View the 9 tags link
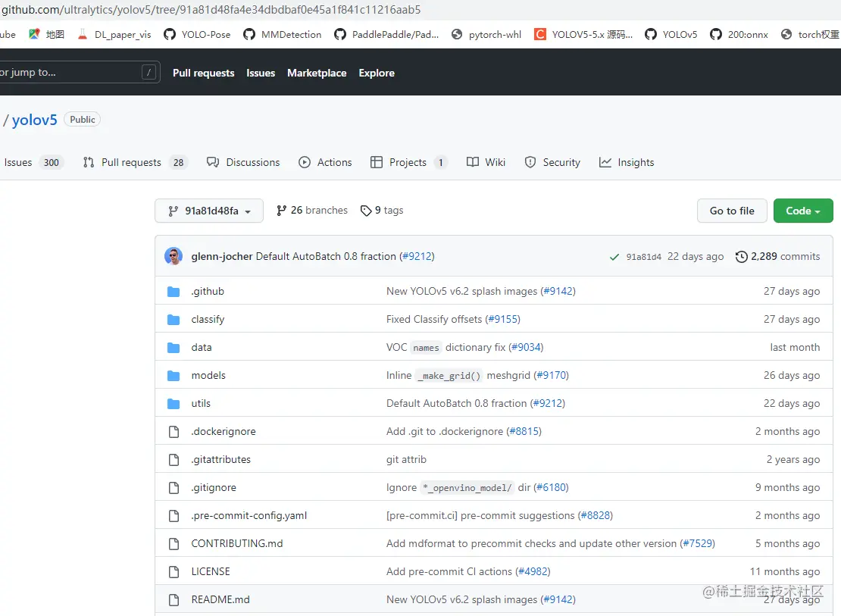The height and width of the screenshot is (616, 841). pyautogui.click(x=382, y=211)
